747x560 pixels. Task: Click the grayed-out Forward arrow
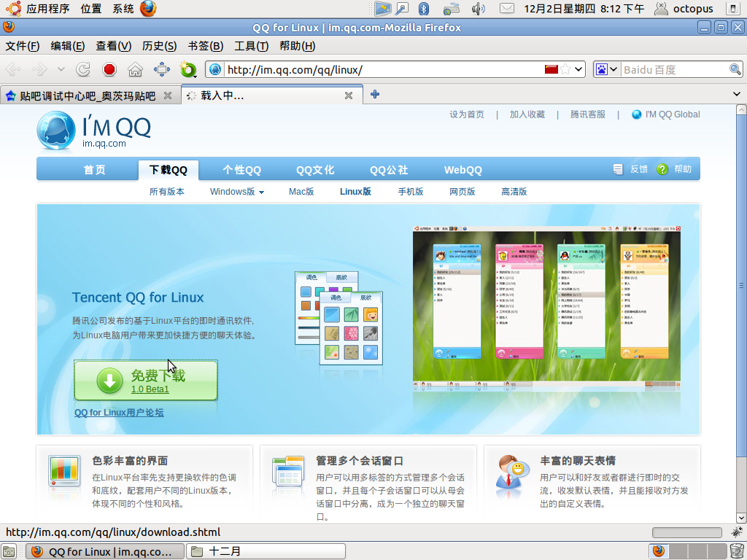[39, 69]
